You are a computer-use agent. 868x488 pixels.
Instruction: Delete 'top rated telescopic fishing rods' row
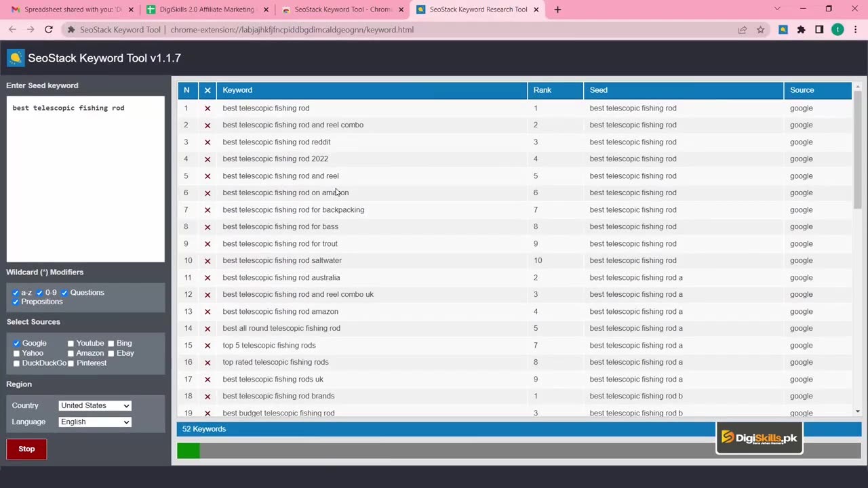(208, 363)
